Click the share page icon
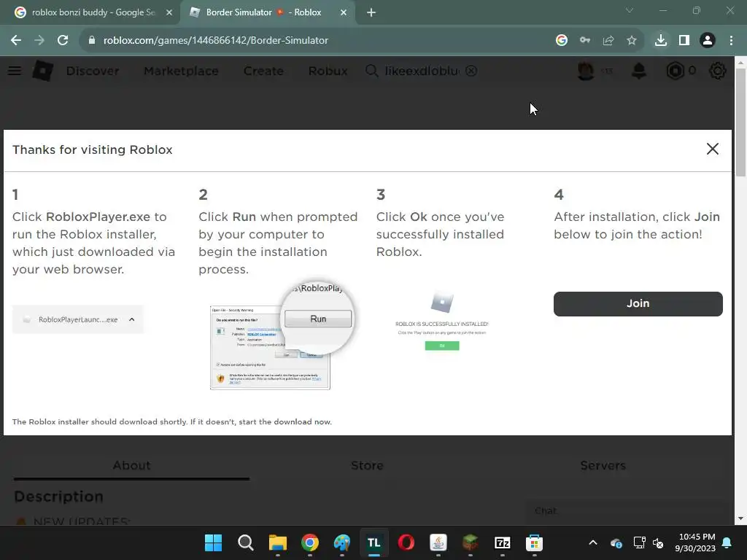This screenshot has width=747, height=560. pyautogui.click(x=608, y=41)
